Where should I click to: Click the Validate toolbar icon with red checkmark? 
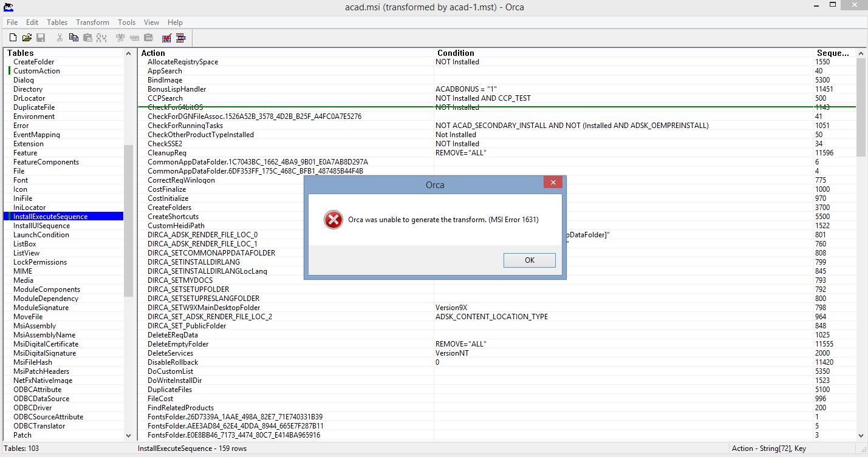click(166, 38)
